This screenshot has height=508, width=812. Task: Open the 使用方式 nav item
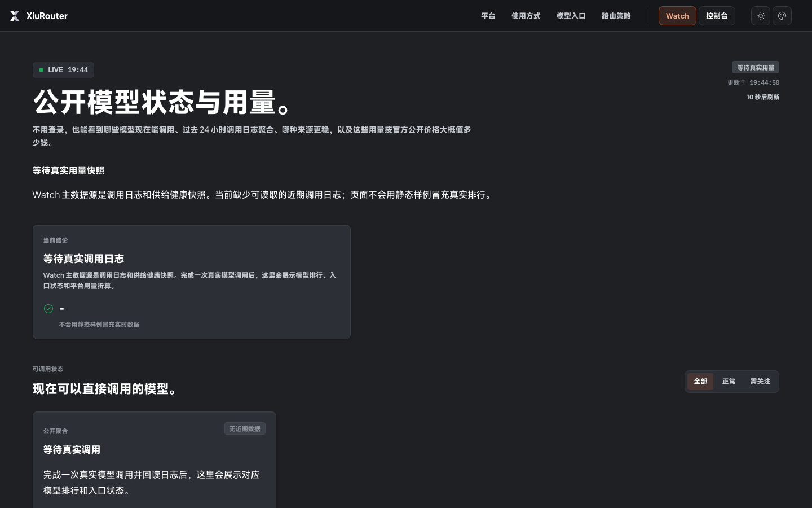coord(526,16)
